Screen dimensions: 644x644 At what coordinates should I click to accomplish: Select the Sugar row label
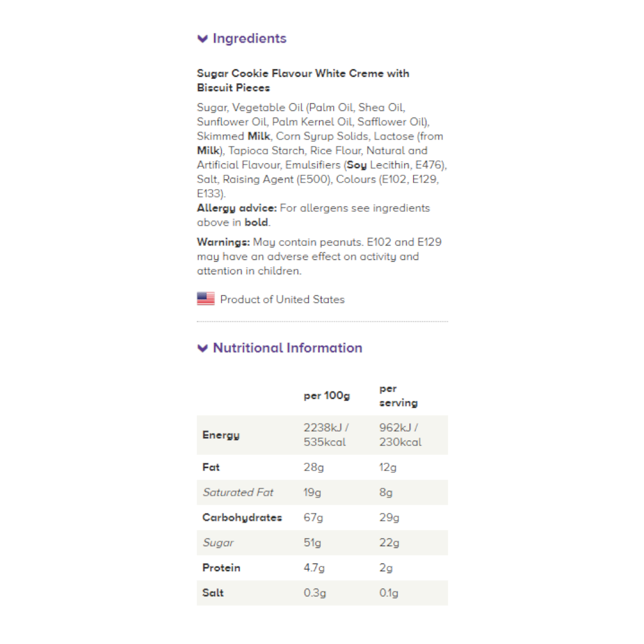(x=218, y=543)
